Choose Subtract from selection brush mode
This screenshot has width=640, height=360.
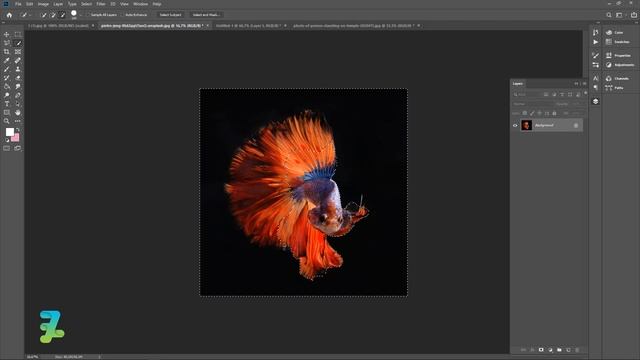coord(62,15)
